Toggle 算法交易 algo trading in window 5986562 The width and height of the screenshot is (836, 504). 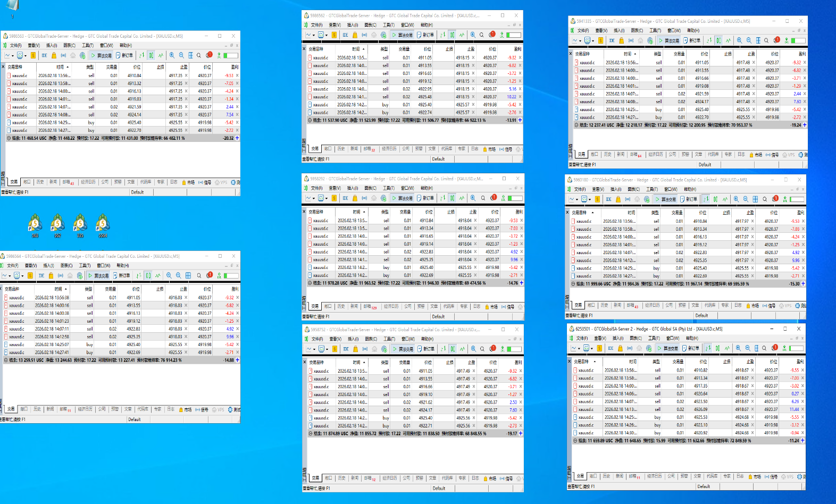pyautogui.click(x=402, y=35)
